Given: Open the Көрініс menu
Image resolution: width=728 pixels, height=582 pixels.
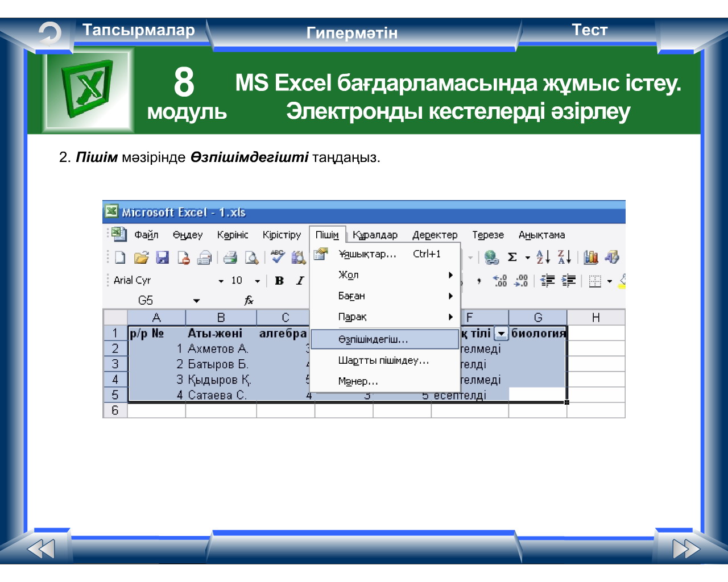Looking at the screenshot, I should coord(233,235).
